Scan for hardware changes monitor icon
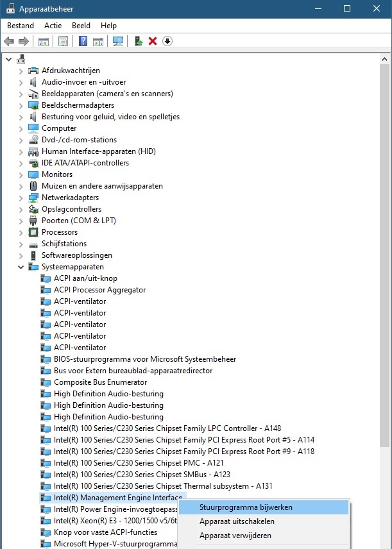 point(118,41)
